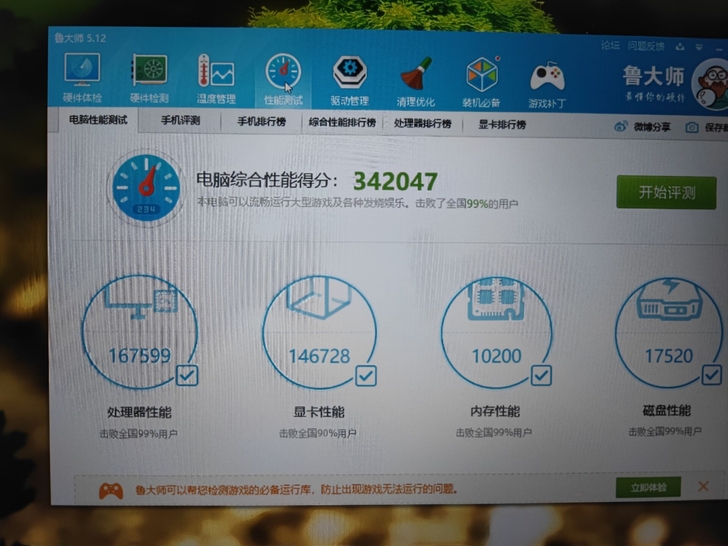728x546 pixels.
Task: Switch to 手机评测 tab
Action: tap(180, 121)
